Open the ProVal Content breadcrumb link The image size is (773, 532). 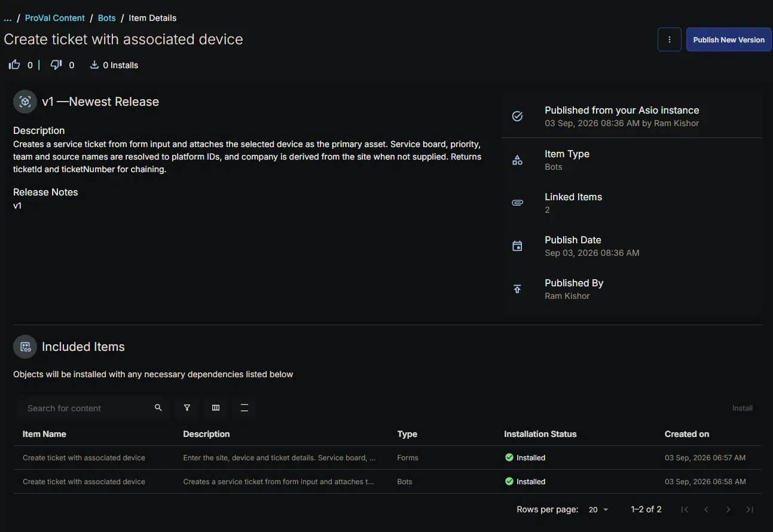click(x=55, y=18)
